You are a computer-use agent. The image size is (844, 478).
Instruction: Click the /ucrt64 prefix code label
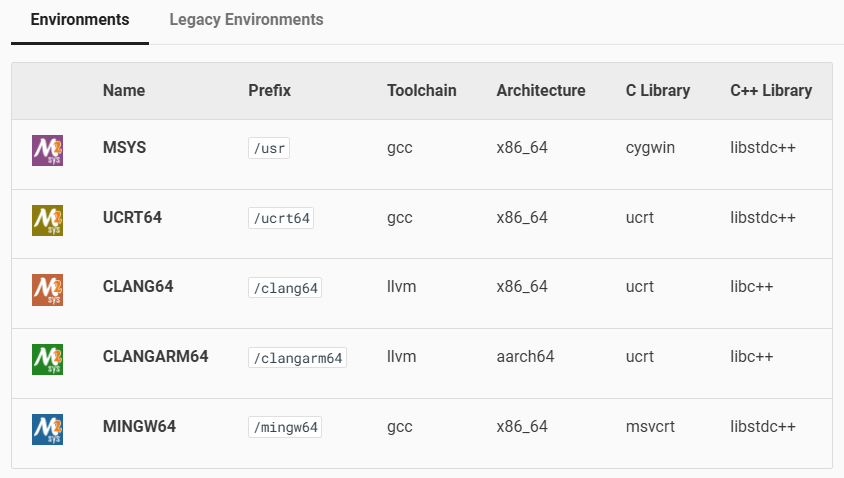[281, 218]
